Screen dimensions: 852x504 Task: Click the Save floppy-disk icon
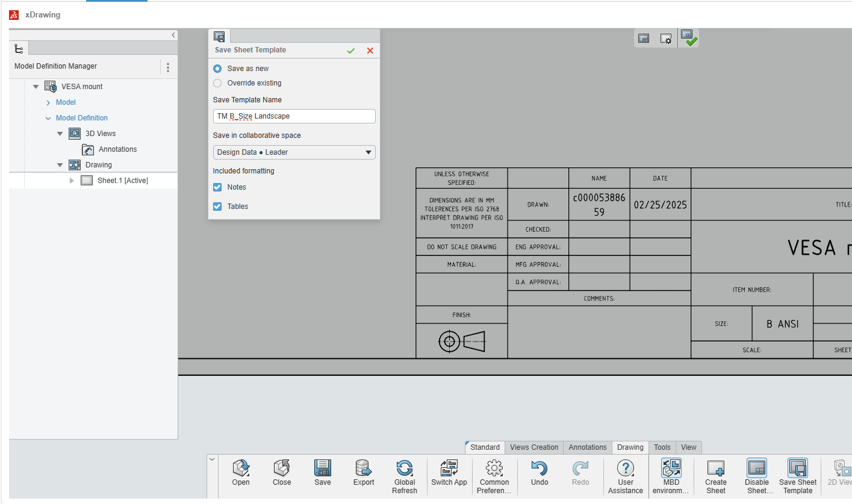coord(323,468)
